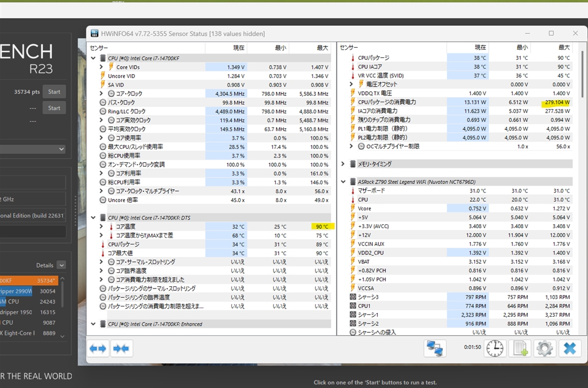This screenshot has height=388, width=588.
Task: Select the シャーシ3 fan row
Action: (x=460, y=297)
